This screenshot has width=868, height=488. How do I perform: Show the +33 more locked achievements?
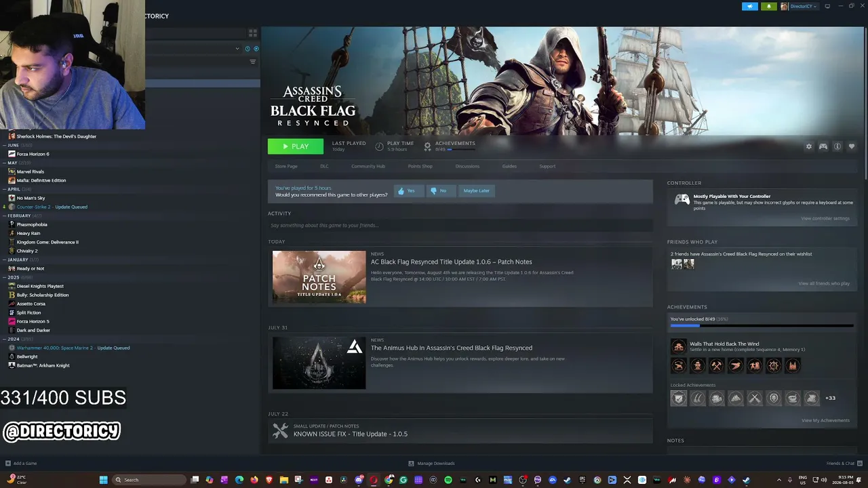coord(830,398)
